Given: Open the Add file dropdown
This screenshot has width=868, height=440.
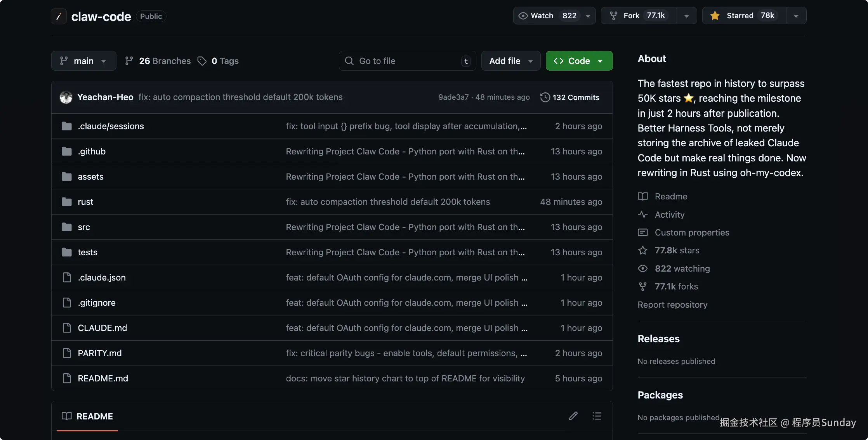Looking at the screenshot, I should click(510, 61).
